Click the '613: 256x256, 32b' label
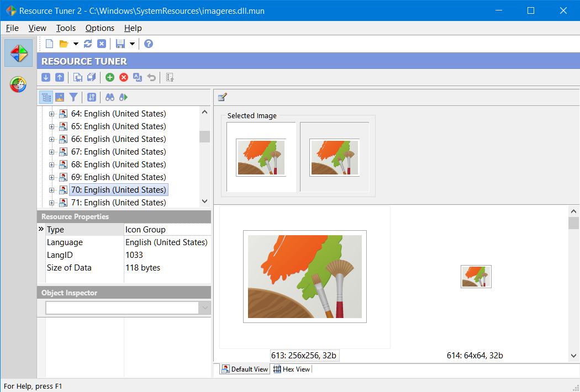 click(304, 356)
